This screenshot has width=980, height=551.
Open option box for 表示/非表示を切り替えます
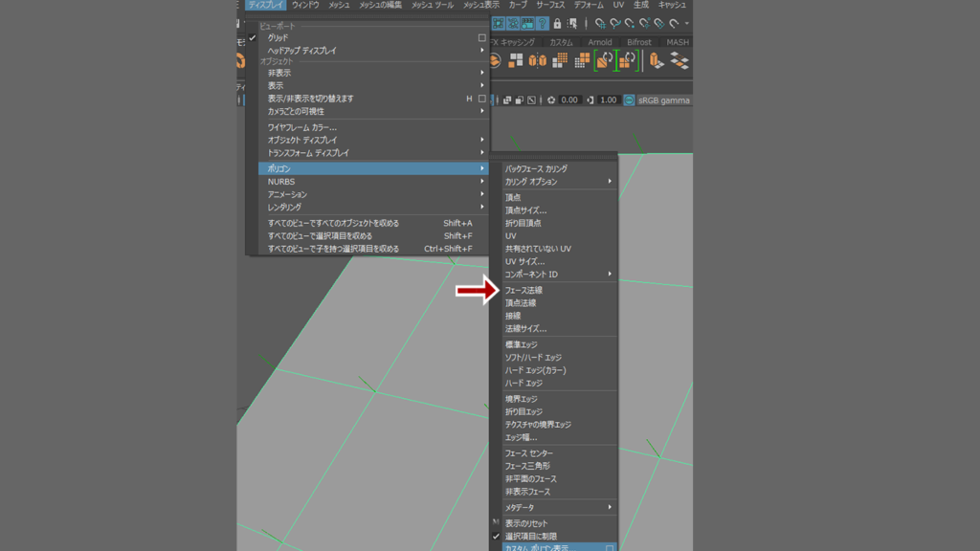(x=482, y=99)
